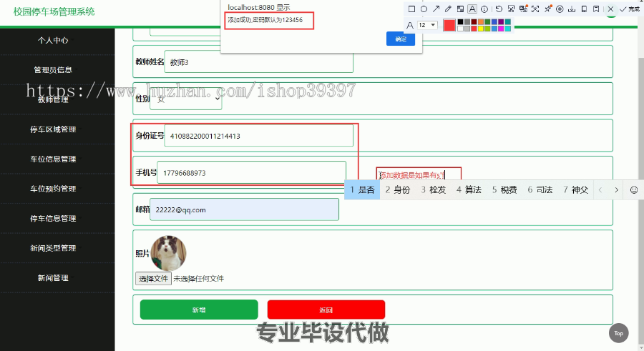The image size is (644, 351).
Task: Toggle the text 'A' annotation tool
Action: [472, 9]
